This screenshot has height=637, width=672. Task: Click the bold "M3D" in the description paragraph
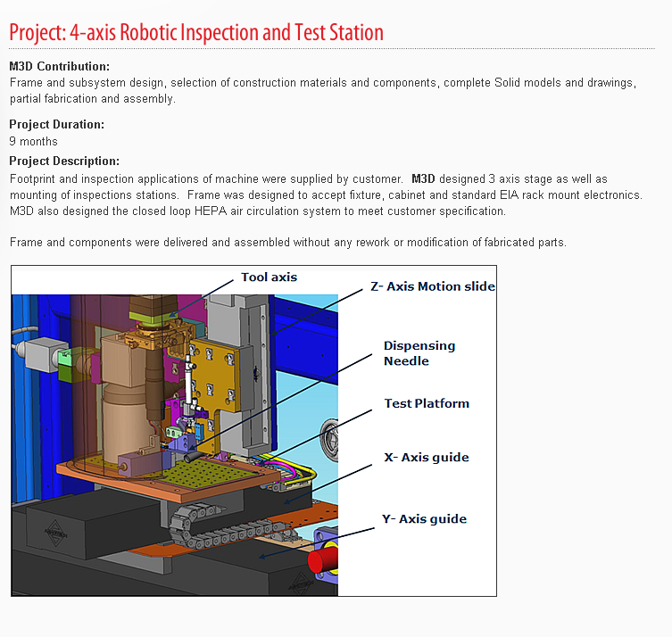(423, 179)
